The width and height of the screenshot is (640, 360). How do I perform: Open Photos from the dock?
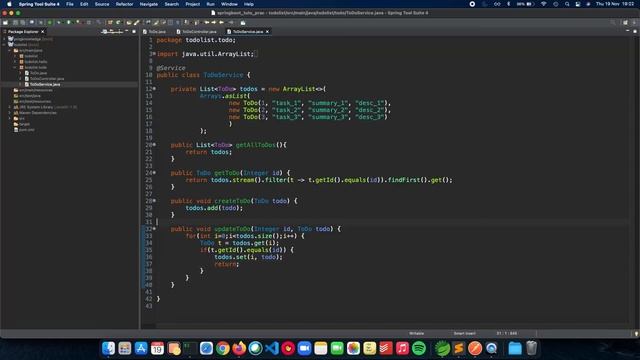[x=353, y=348]
